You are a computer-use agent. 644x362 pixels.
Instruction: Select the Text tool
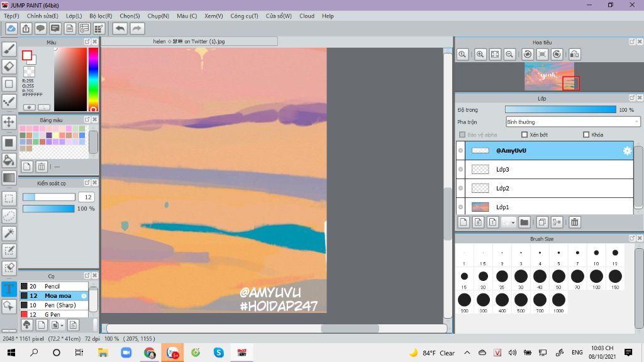[x=9, y=288]
